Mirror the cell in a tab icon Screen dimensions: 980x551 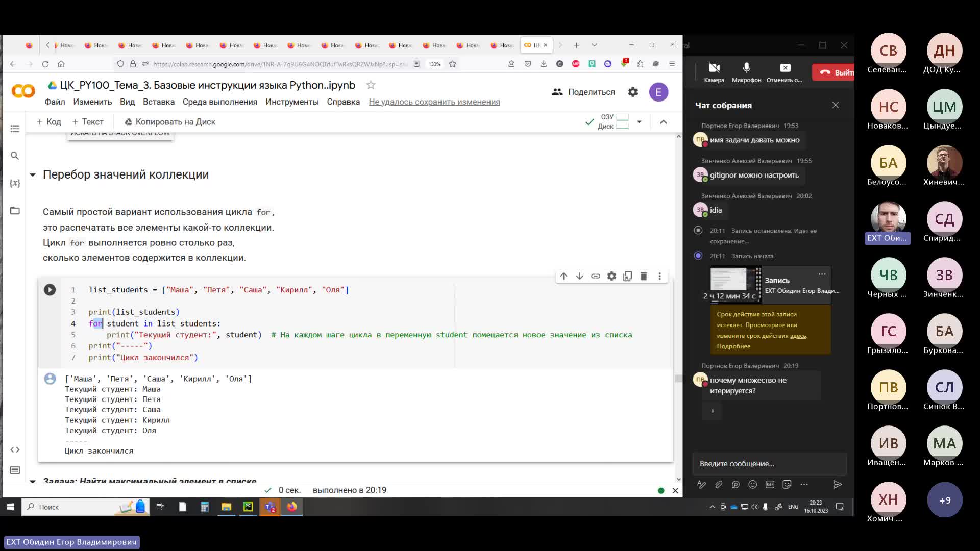(627, 276)
